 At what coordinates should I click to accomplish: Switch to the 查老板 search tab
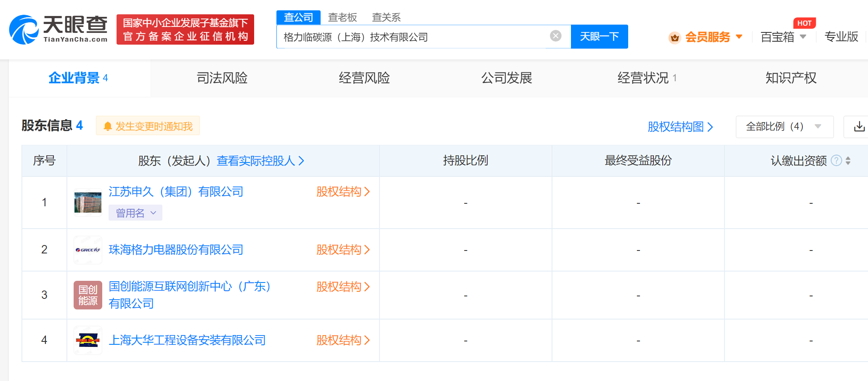342,17
